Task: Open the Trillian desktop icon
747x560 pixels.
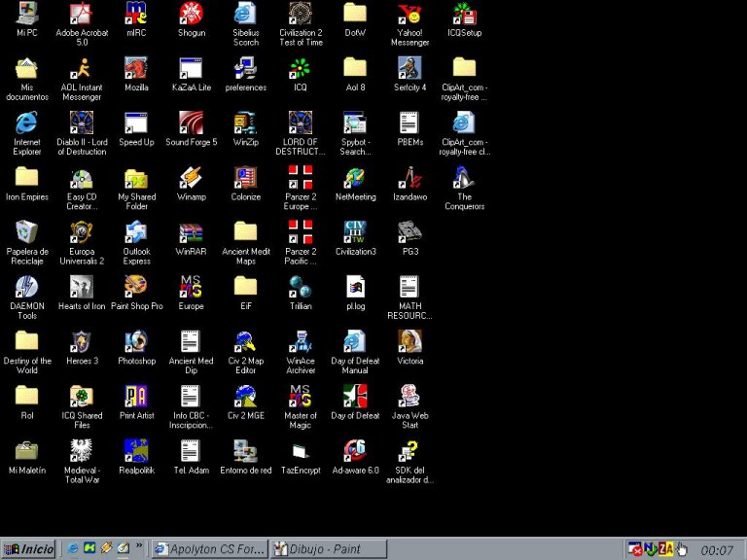Action: [x=301, y=288]
